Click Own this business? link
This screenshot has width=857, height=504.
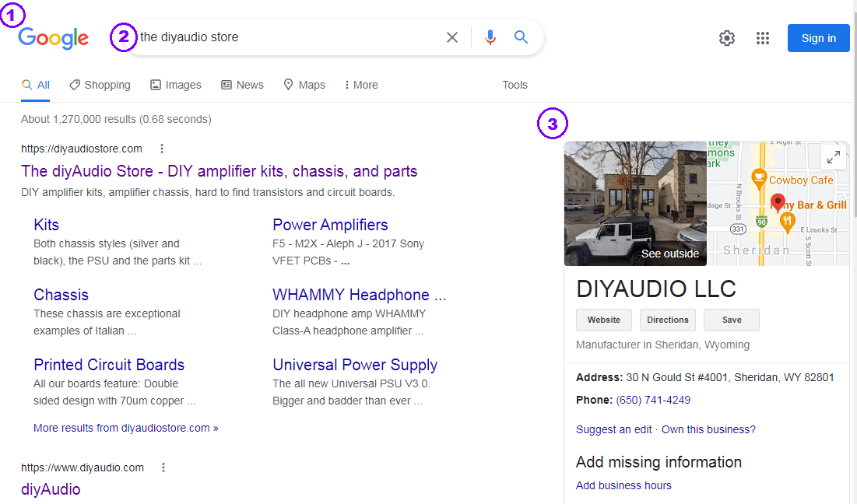708,430
